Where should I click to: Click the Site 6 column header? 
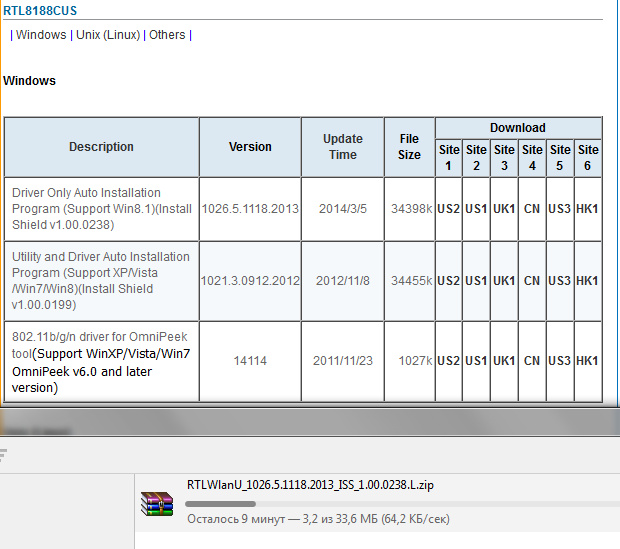click(588, 157)
